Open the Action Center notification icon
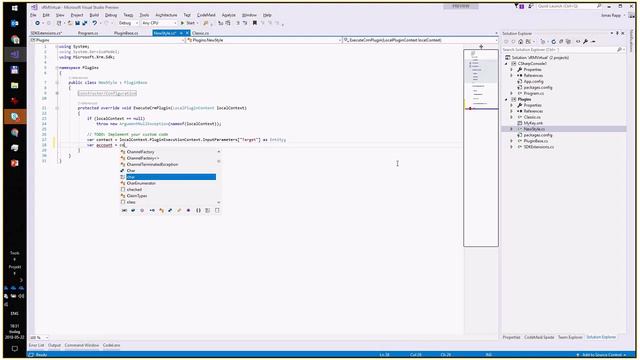The image size is (640, 360). 15,349
